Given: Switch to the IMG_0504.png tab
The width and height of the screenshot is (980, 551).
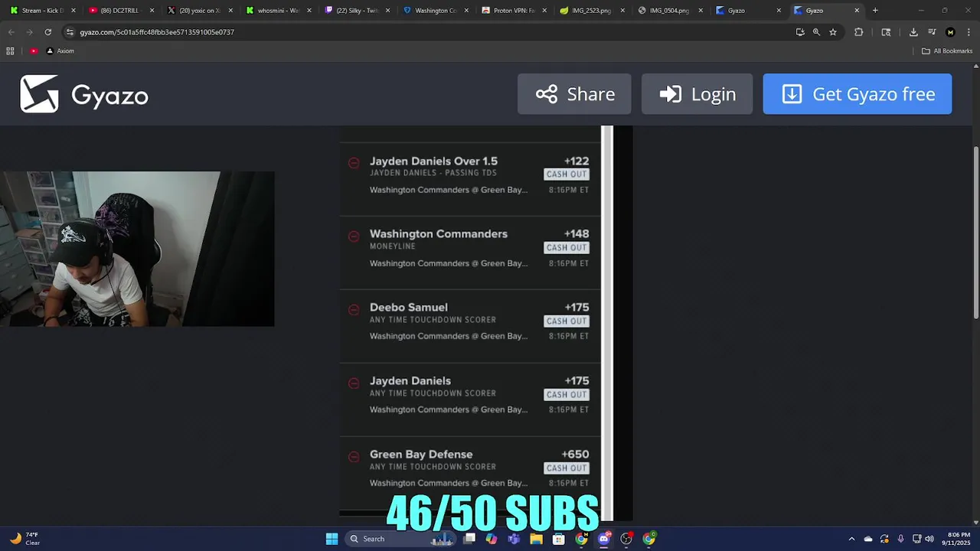Looking at the screenshot, I should coord(669,11).
